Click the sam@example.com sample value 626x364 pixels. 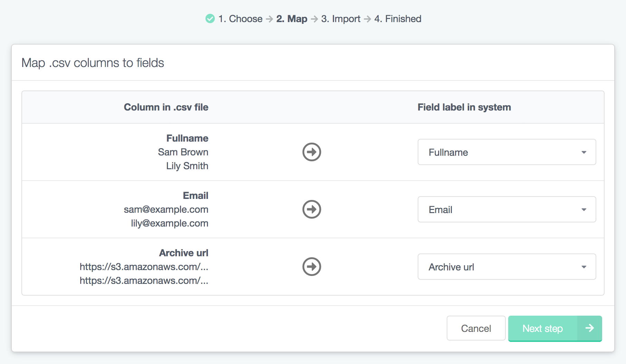point(166,209)
